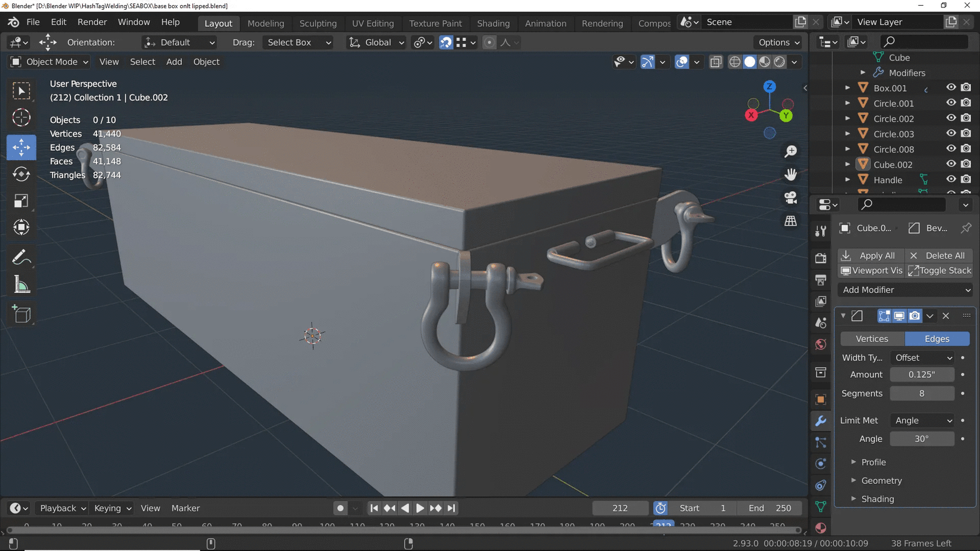
Task: Open Limit Method Angle dropdown
Action: [923, 421]
